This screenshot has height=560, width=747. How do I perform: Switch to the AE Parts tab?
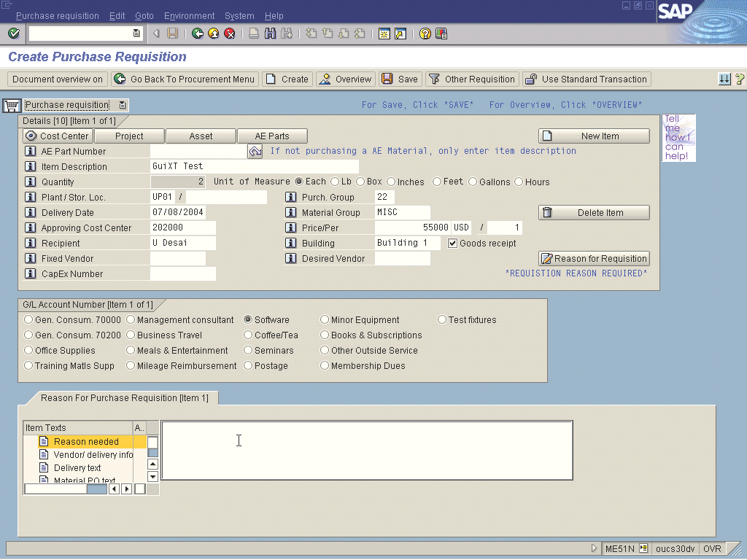(272, 136)
